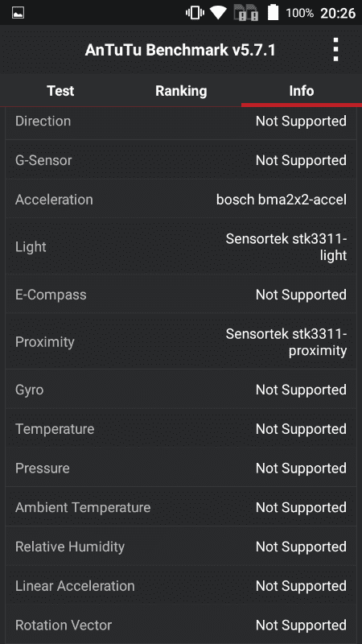Select the G-Sensor row
The image size is (362, 644).
click(181, 160)
